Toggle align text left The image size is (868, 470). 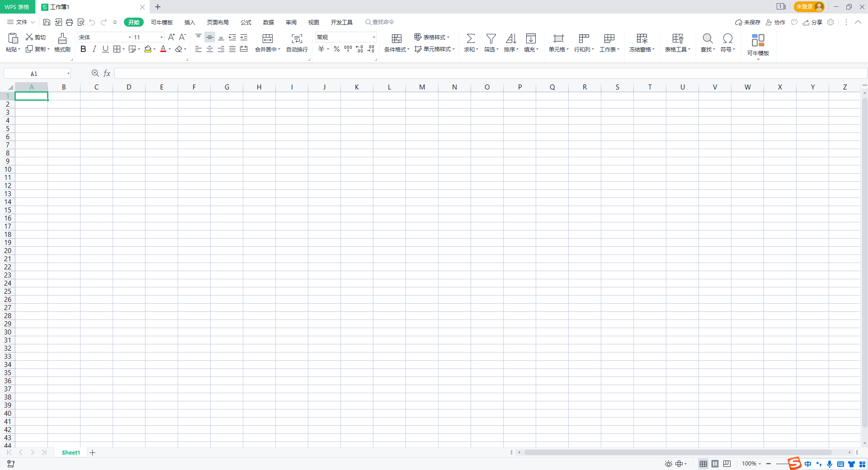[x=198, y=49]
